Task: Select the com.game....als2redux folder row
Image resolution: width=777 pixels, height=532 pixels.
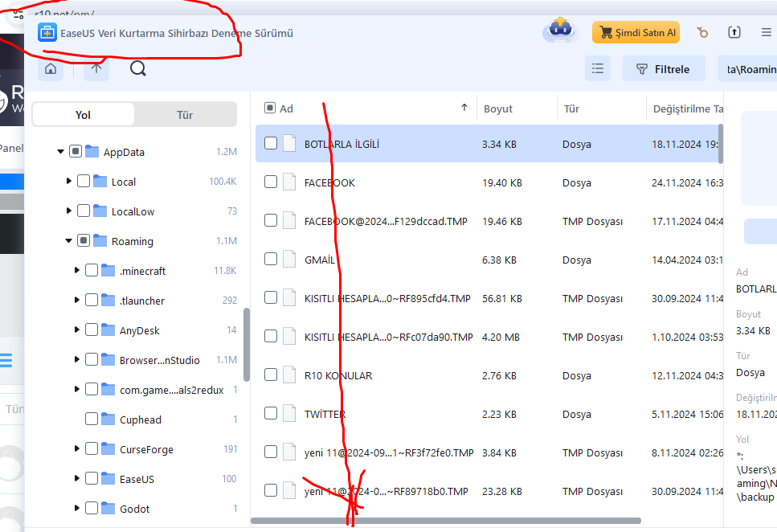Action: pyautogui.click(x=139, y=389)
